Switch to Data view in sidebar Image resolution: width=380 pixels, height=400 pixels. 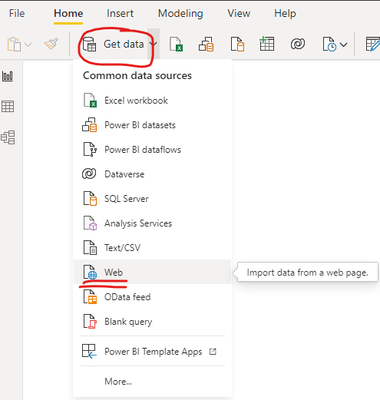point(8,107)
